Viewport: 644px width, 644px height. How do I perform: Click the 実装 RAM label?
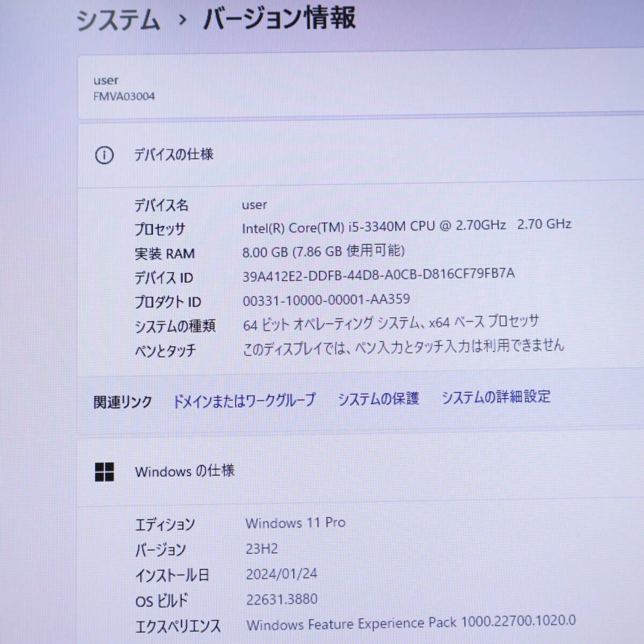[x=164, y=253]
